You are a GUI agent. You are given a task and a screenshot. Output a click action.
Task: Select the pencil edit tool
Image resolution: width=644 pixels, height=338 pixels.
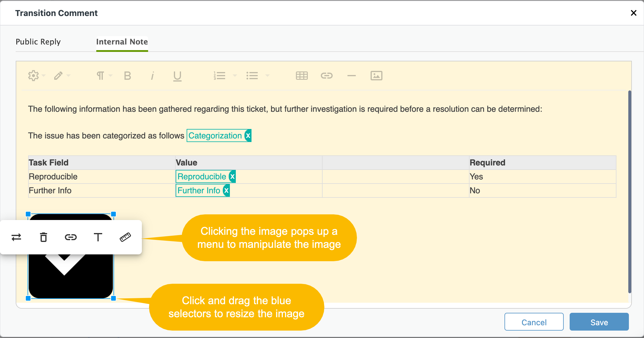(x=58, y=76)
